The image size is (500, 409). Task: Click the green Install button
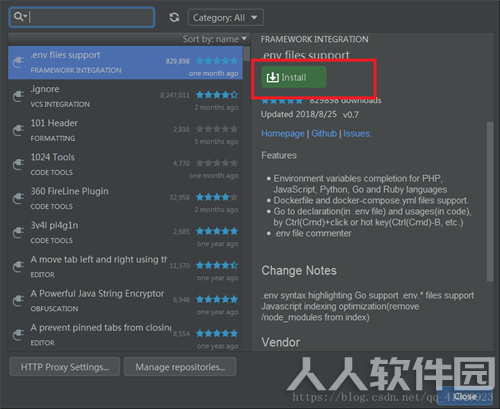pyautogui.click(x=294, y=77)
